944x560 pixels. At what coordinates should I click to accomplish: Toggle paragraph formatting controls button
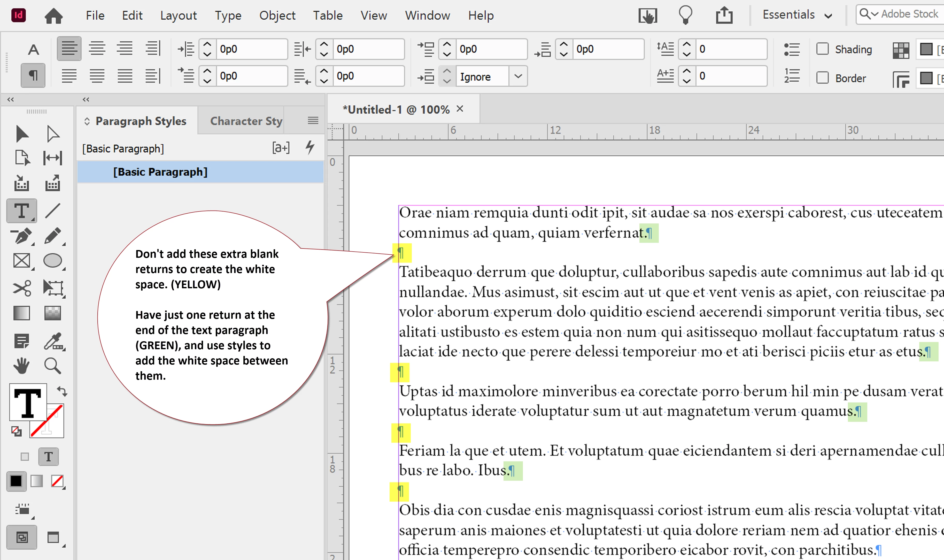click(33, 75)
